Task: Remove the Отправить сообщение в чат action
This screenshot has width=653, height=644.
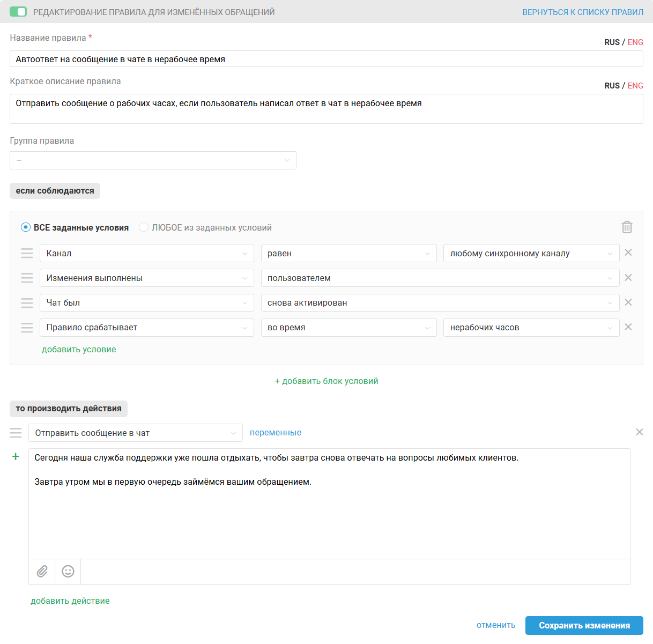Action: [x=639, y=432]
